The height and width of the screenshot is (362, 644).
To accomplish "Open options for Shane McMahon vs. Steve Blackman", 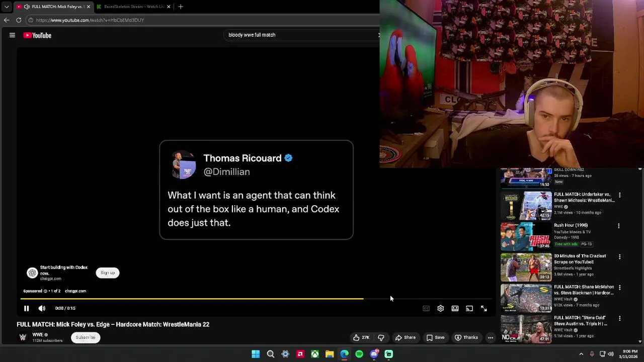I will pyautogui.click(x=620, y=288).
